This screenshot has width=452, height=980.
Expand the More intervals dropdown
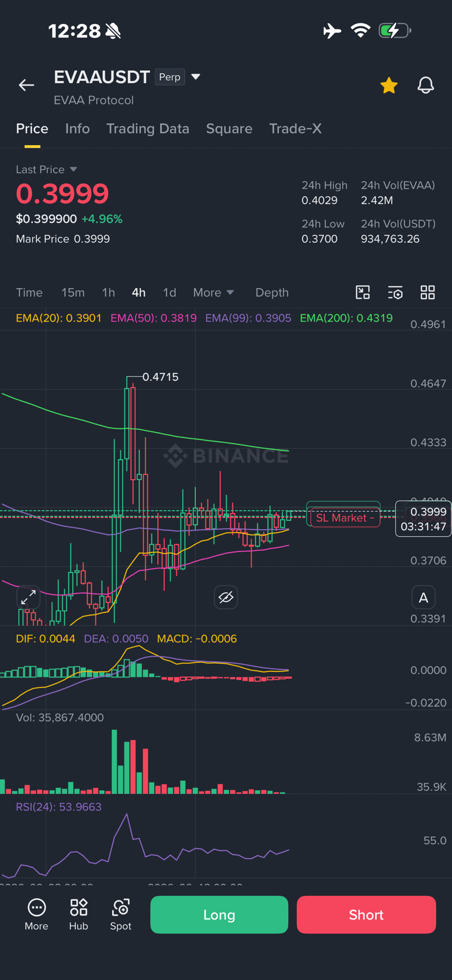coord(213,293)
